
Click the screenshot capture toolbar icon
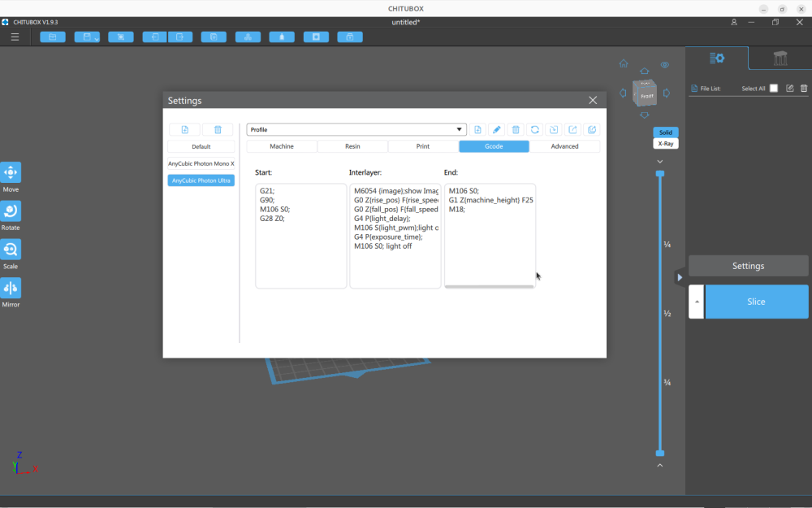click(x=121, y=37)
